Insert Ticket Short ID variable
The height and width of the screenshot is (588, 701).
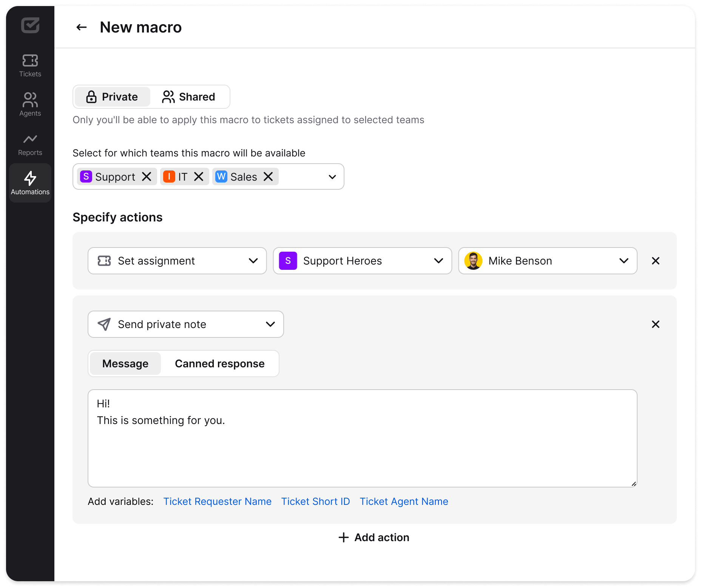click(x=316, y=501)
